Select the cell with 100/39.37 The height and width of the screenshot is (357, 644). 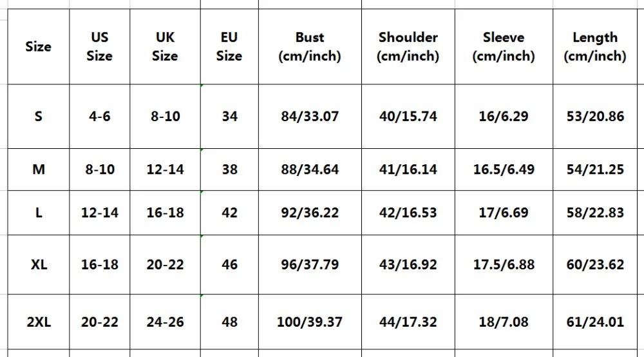[x=310, y=322]
